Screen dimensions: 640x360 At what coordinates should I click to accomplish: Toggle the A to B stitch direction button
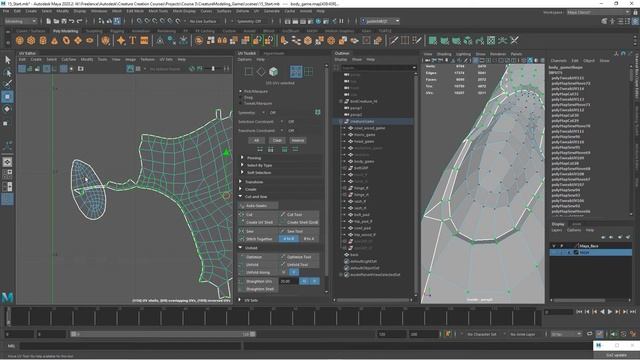(x=289, y=239)
